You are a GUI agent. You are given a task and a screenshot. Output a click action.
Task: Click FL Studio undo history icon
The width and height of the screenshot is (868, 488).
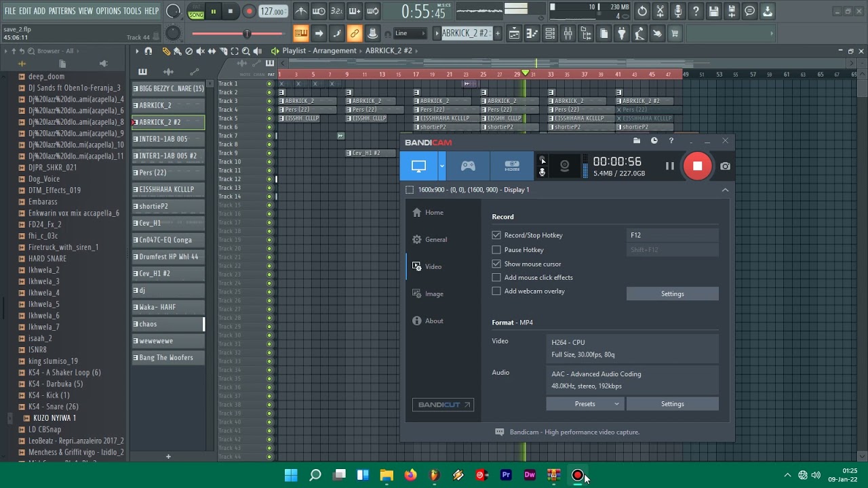[x=642, y=12]
